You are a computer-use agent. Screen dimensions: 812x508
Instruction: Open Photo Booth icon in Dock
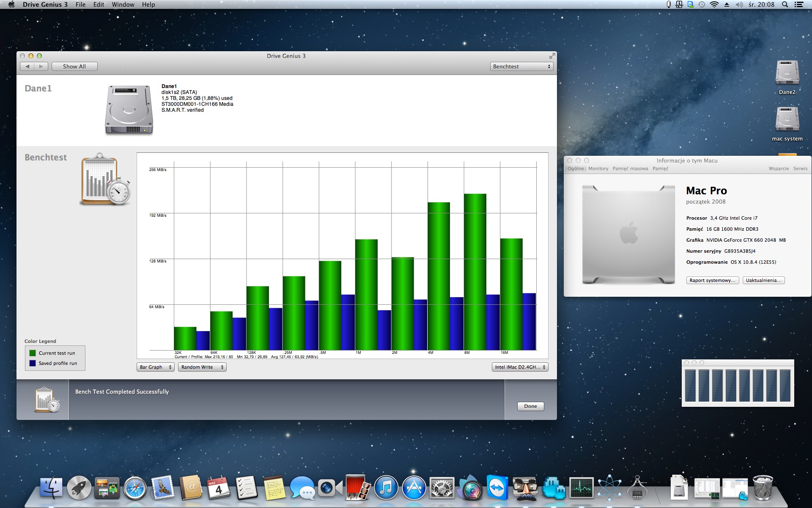point(358,488)
